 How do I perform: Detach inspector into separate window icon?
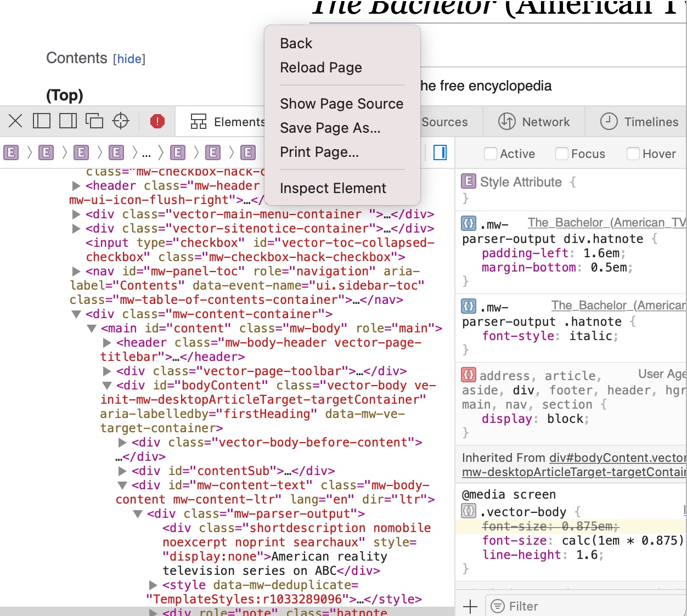(94, 121)
